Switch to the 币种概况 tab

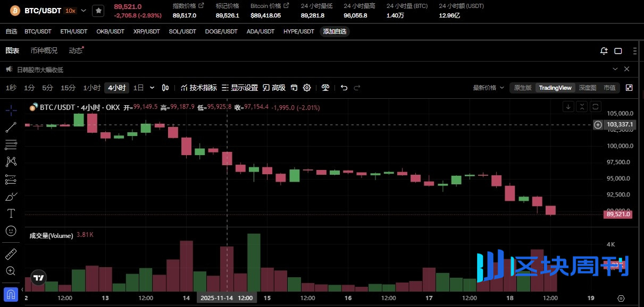point(44,50)
